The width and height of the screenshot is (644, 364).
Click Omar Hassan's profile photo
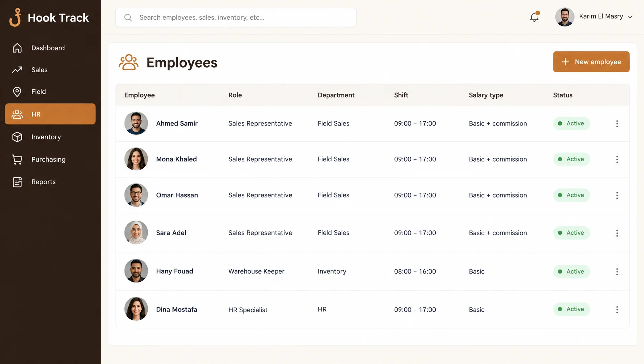[x=136, y=195]
